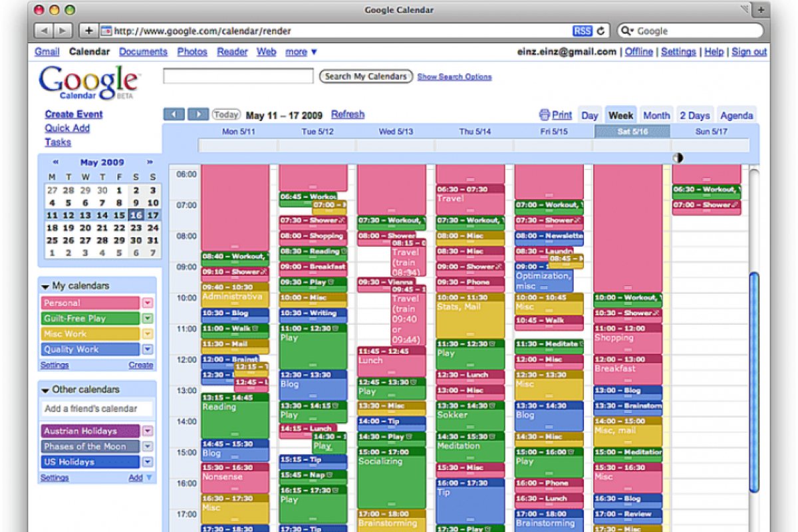Jump to Today button
The width and height of the screenshot is (798, 532).
click(x=226, y=114)
